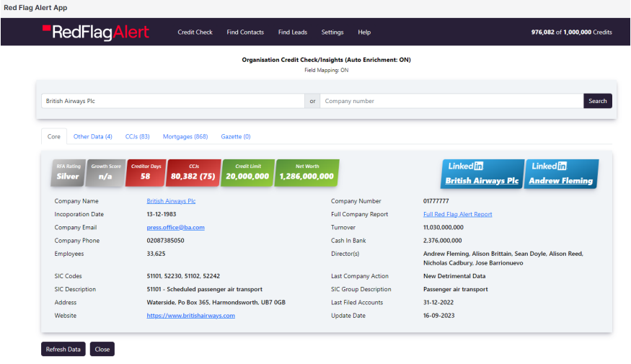Select the Passenger air transport group description
This screenshot has width=631, height=364.
click(456, 290)
